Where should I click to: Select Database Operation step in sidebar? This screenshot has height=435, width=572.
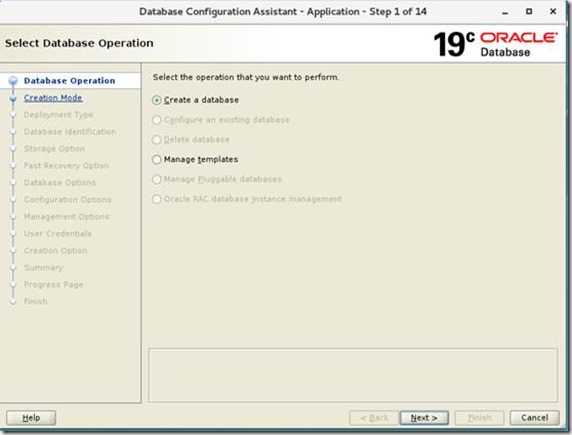[x=69, y=81]
